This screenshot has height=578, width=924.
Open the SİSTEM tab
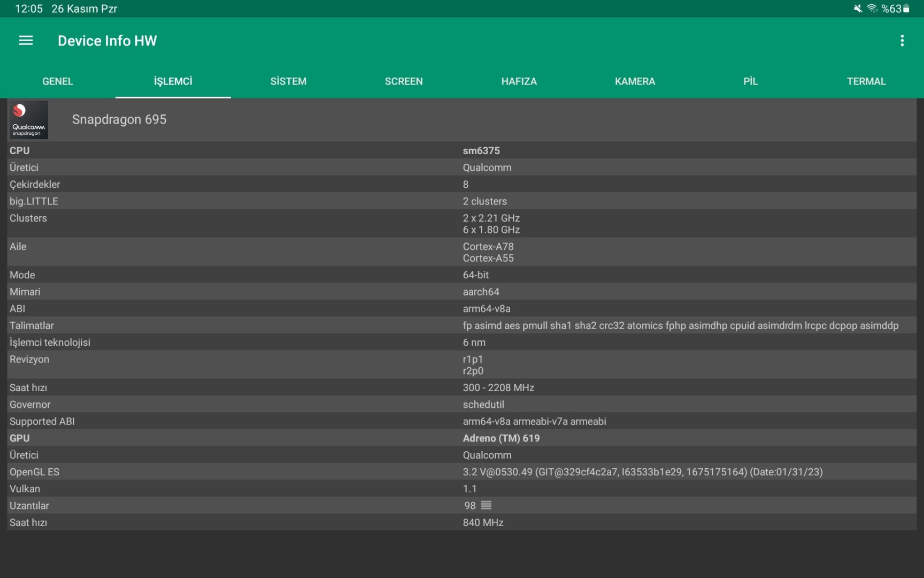(289, 81)
